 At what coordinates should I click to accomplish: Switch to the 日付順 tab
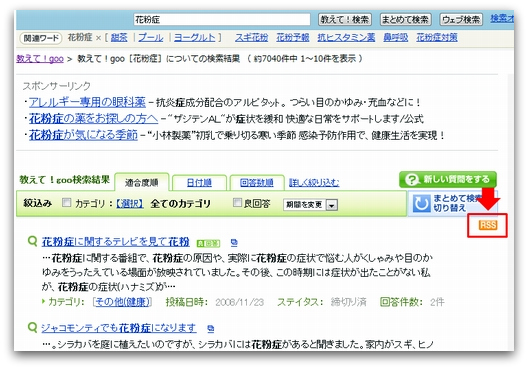point(199,183)
